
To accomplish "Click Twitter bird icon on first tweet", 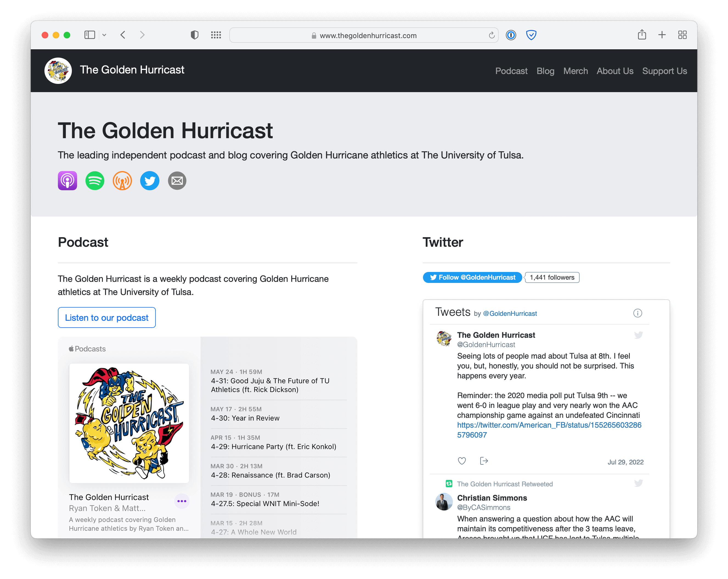I will pos(638,335).
